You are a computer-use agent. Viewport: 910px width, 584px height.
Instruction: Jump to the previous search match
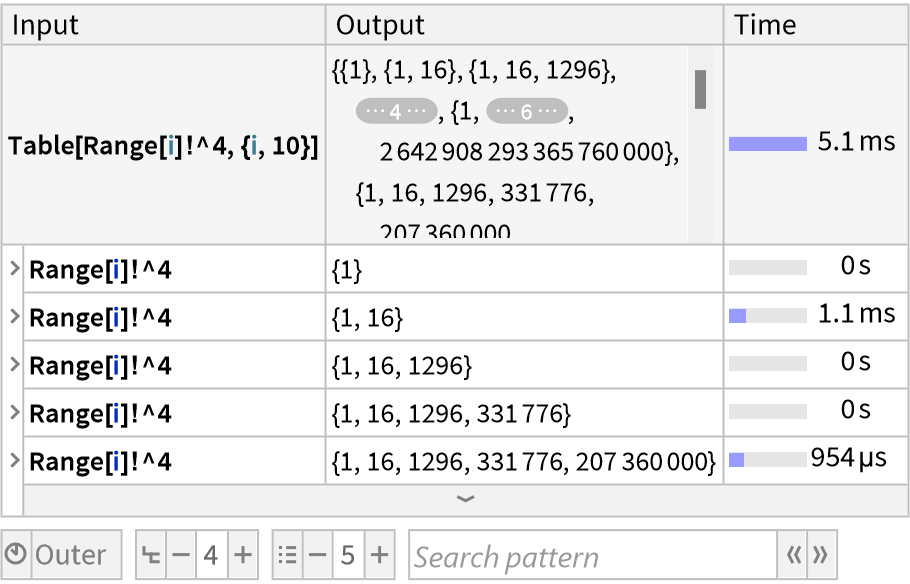point(794,555)
